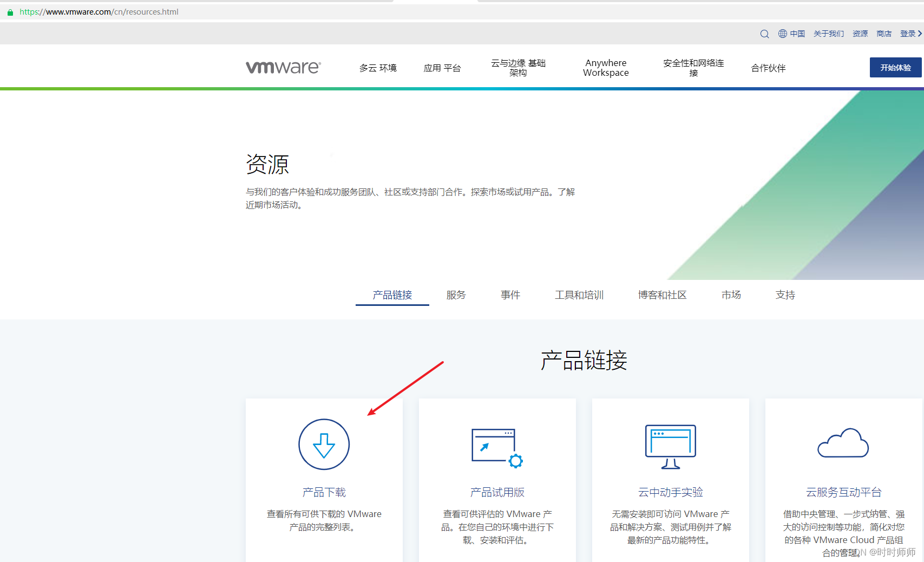Screen dimensions: 924x562
Task: Click the VMware logo
Action: click(283, 67)
